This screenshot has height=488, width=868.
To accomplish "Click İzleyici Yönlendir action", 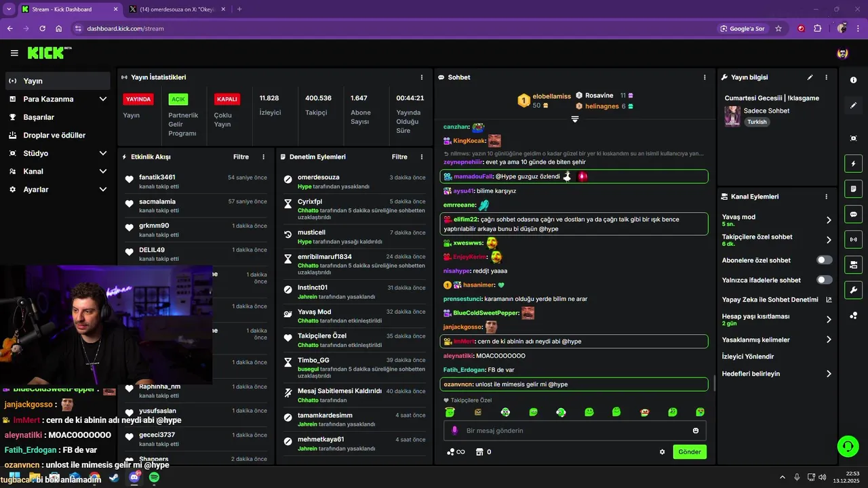I will (748, 357).
